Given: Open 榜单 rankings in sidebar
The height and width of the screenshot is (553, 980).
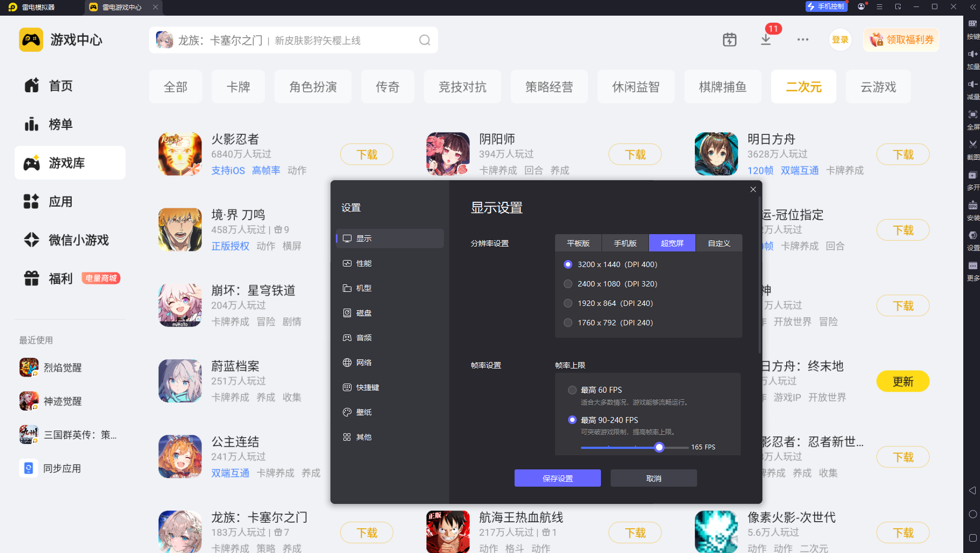Looking at the screenshot, I should [70, 125].
